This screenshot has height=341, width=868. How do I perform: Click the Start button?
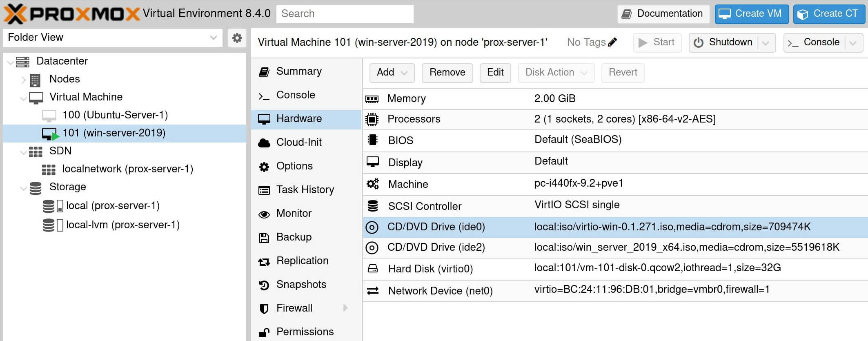tap(657, 42)
